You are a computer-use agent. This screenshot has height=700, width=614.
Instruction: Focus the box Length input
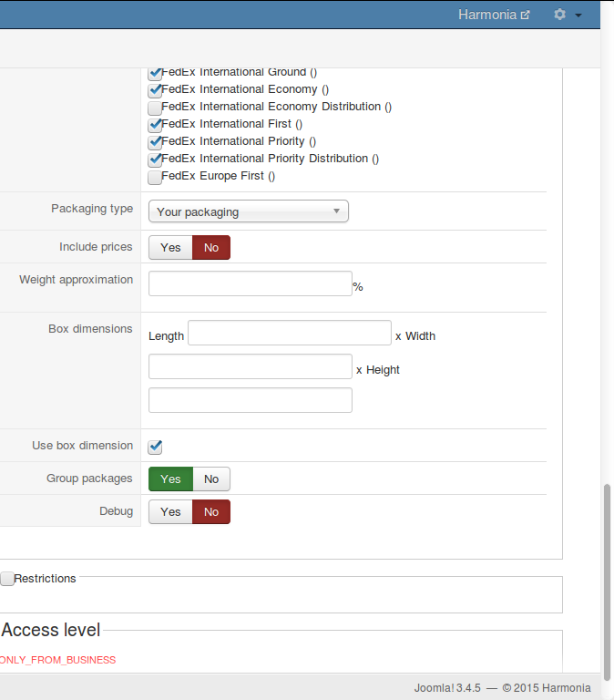(289, 333)
